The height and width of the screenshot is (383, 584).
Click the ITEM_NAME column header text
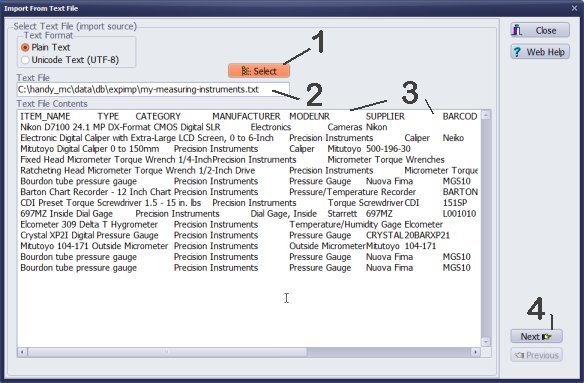tap(45, 117)
